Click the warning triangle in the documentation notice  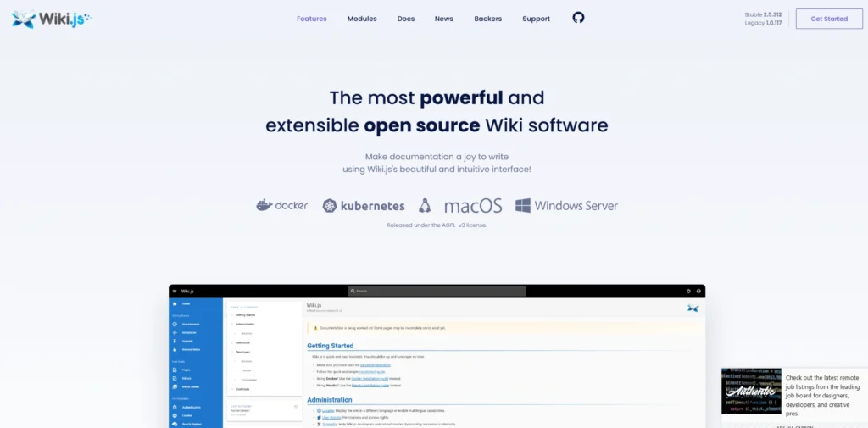point(315,328)
